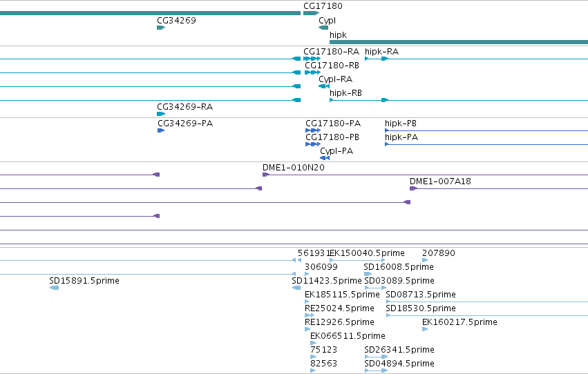Select the SD11423.5prime arrow glyph
The height and width of the screenshot is (374, 588).
296,288
